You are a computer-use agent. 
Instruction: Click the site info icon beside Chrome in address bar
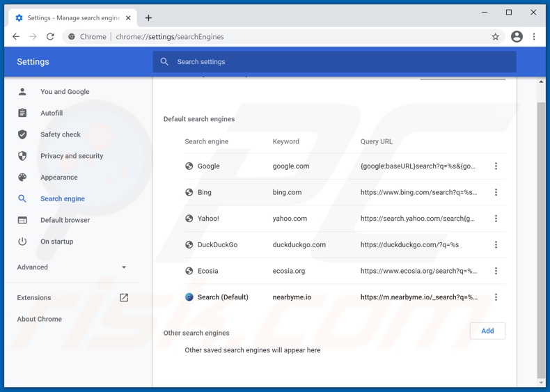(x=72, y=36)
